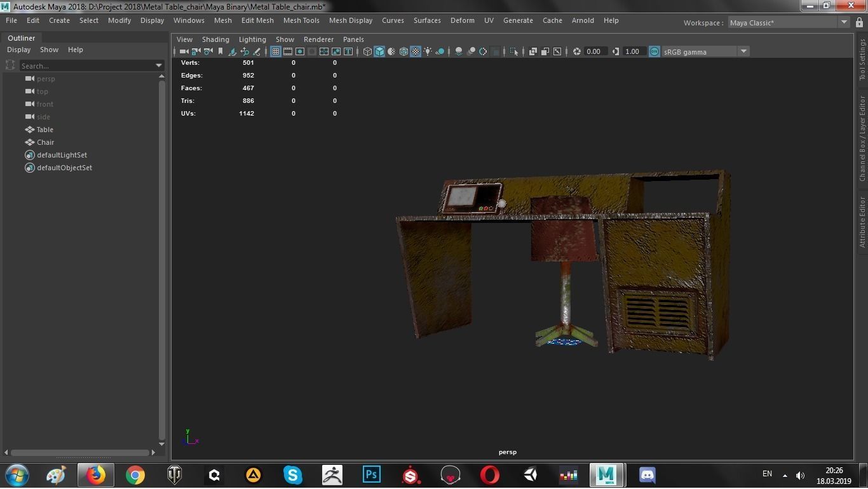
Task: Click the XRay icon in panel toolbar
Action: [532, 51]
